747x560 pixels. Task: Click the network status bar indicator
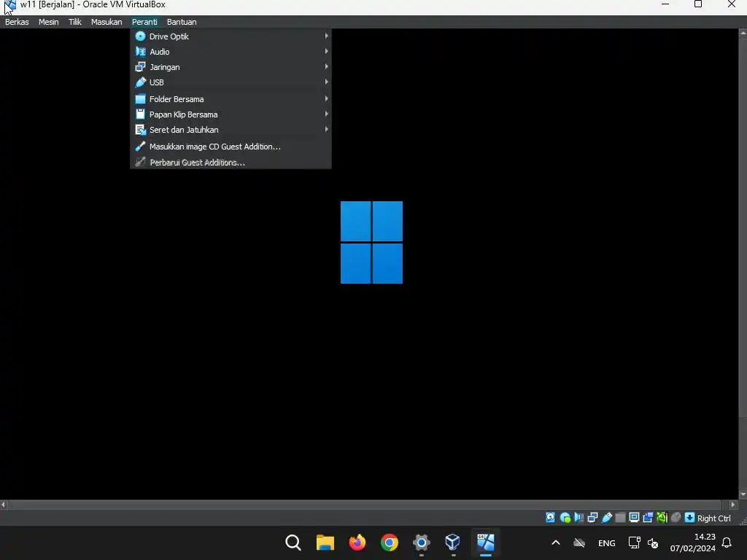pos(592,518)
